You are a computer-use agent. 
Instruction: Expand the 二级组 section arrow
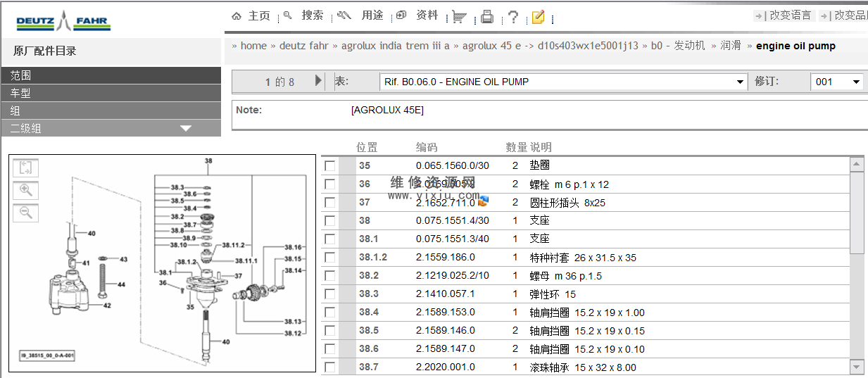click(186, 128)
